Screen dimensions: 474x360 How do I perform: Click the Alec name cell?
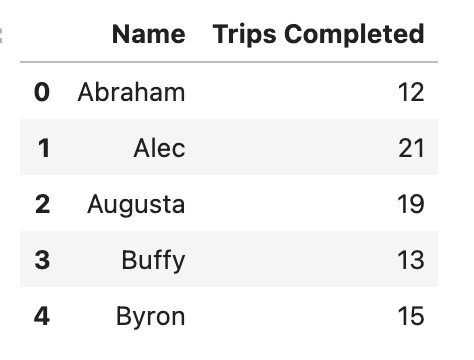[159, 148]
